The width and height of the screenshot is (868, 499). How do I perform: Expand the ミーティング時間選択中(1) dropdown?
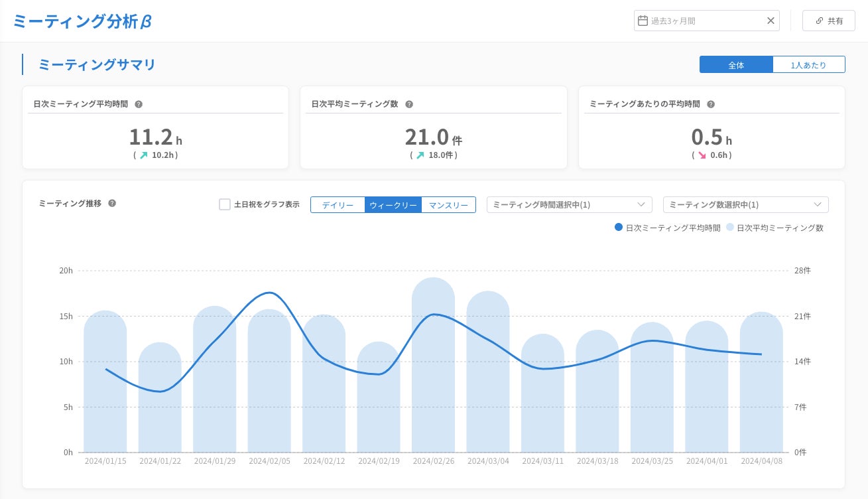point(569,205)
